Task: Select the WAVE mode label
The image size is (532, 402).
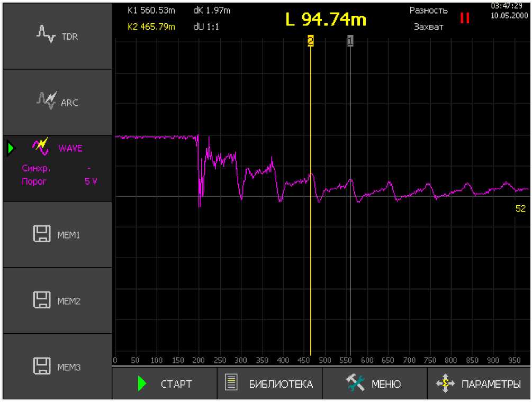Action: (70, 149)
